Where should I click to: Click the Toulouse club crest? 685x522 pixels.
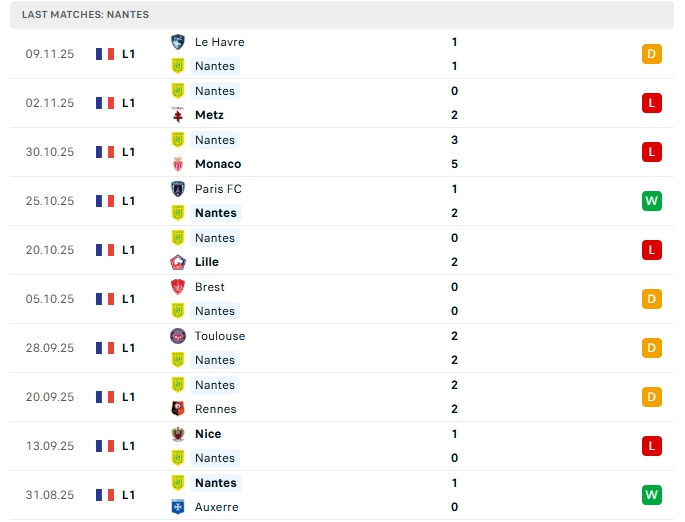click(x=178, y=336)
